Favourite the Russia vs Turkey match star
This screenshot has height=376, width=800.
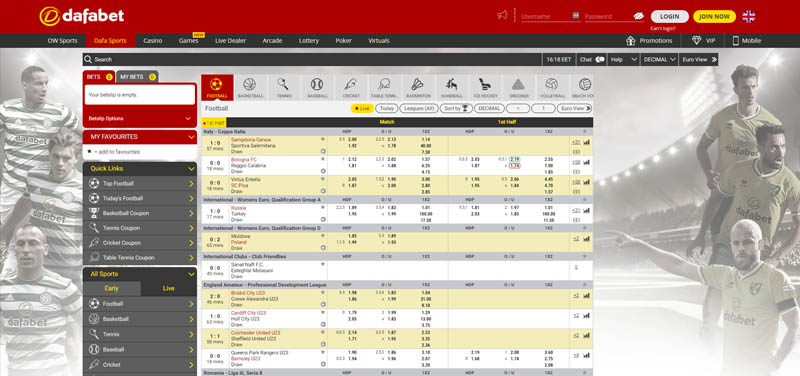pyautogui.click(x=322, y=208)
